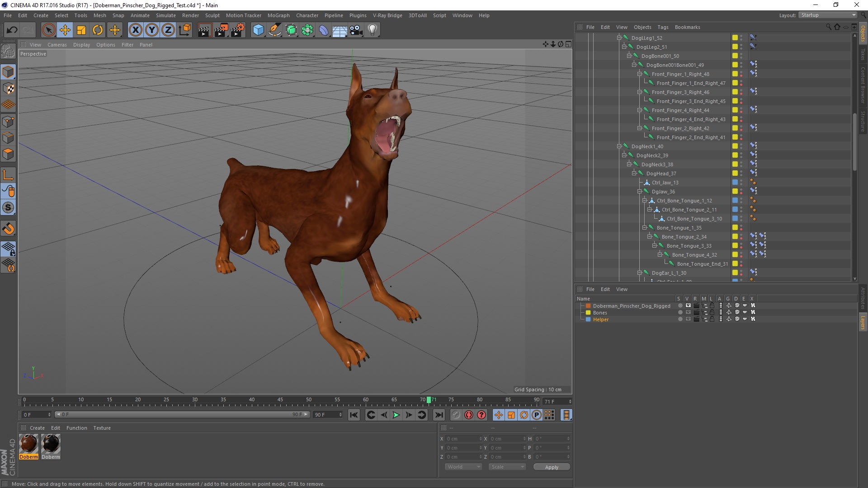Click the Undo arrow icon
This screenshot has height=488, width=868.
12,30
